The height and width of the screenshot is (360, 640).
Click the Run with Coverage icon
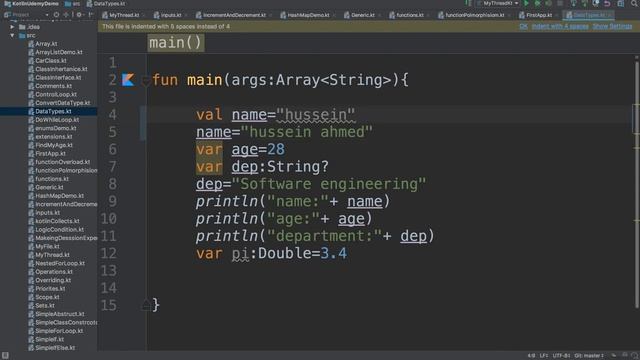(x=548, y=3)
